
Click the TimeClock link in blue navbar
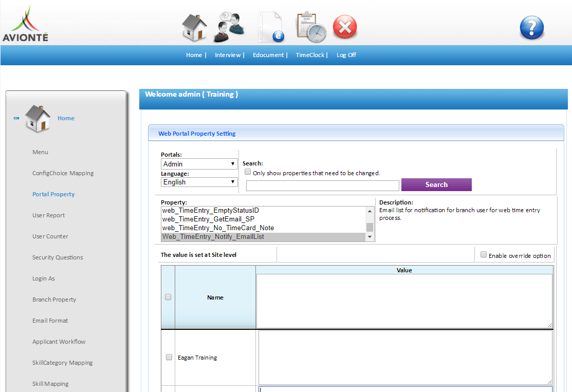[x=310, y=55]
